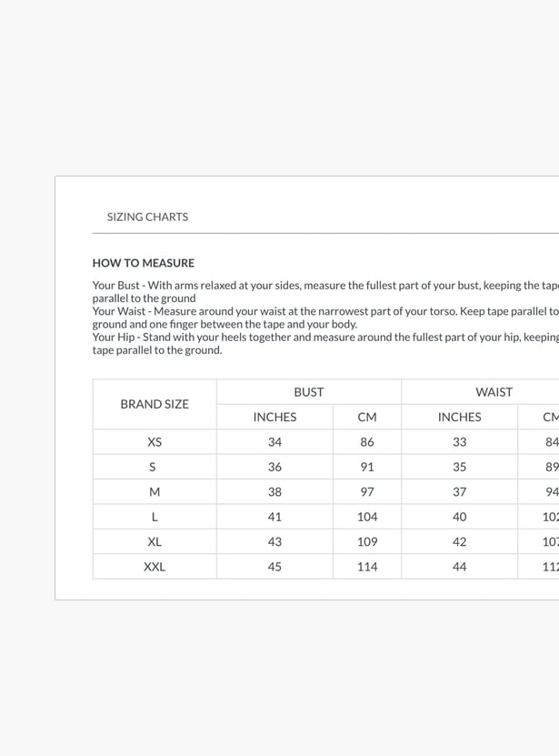559x756 pixels.
Task: Select the L brand size cell
Action: [155, 517]
